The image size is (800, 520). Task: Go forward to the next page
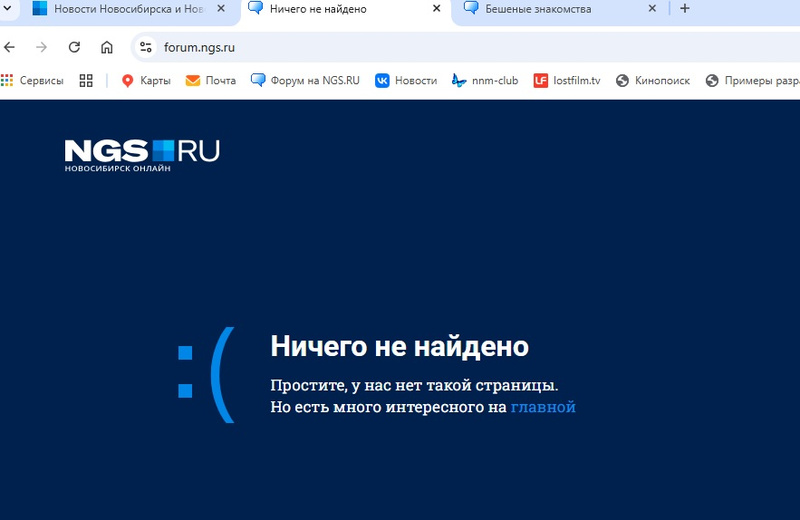[41, 47]
